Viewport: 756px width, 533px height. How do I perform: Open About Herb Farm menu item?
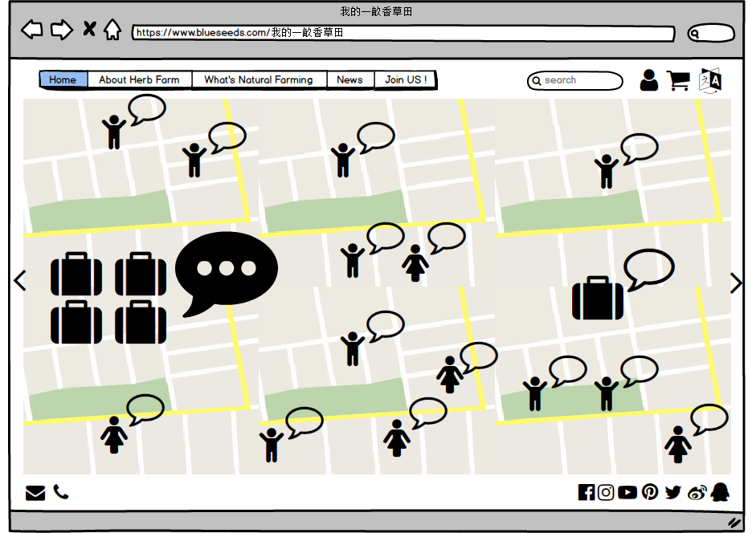point(139,79)
